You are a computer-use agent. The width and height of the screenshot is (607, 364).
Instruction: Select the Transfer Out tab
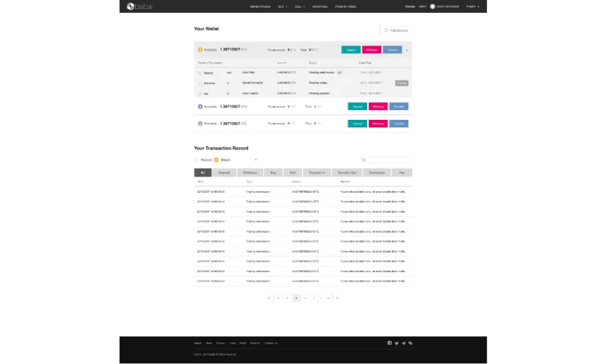[347, 173]
